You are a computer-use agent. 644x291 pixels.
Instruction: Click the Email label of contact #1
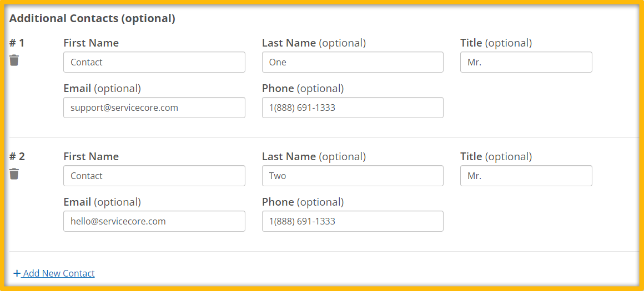[x=77, y=89]
